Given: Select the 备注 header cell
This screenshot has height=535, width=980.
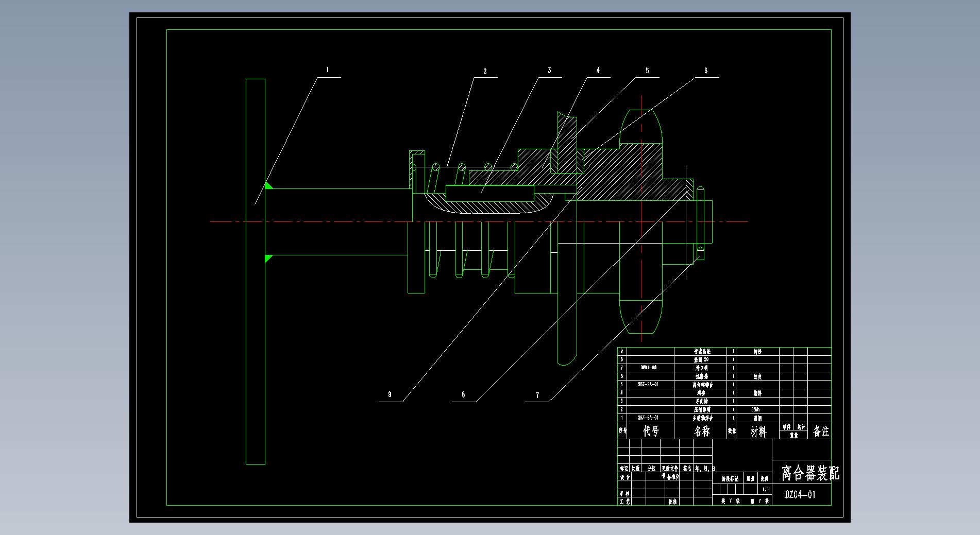Looking at the screenshot, I should pos(821,432).
